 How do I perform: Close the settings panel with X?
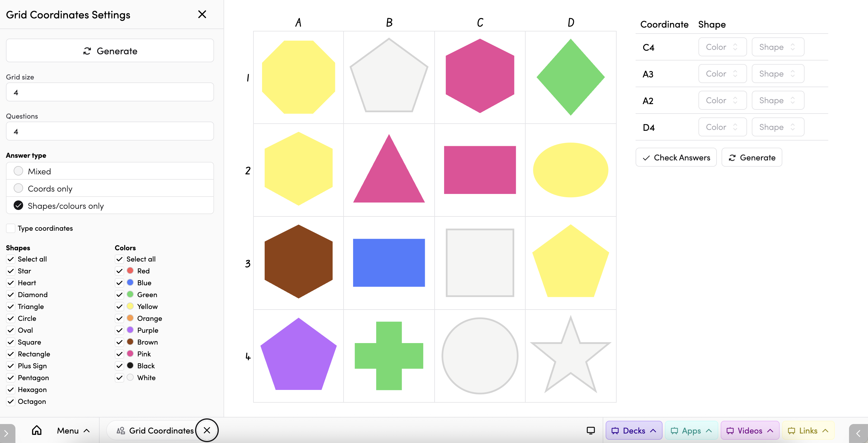coord(202,14)
